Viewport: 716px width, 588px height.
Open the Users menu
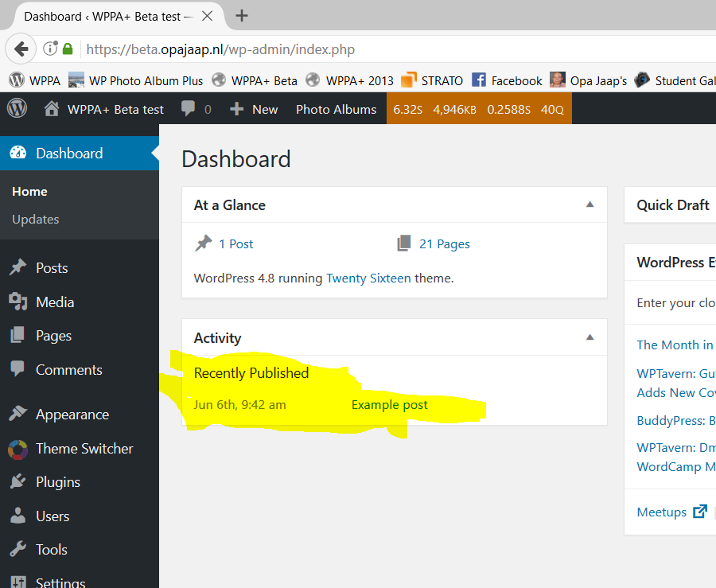pos(80,516)
